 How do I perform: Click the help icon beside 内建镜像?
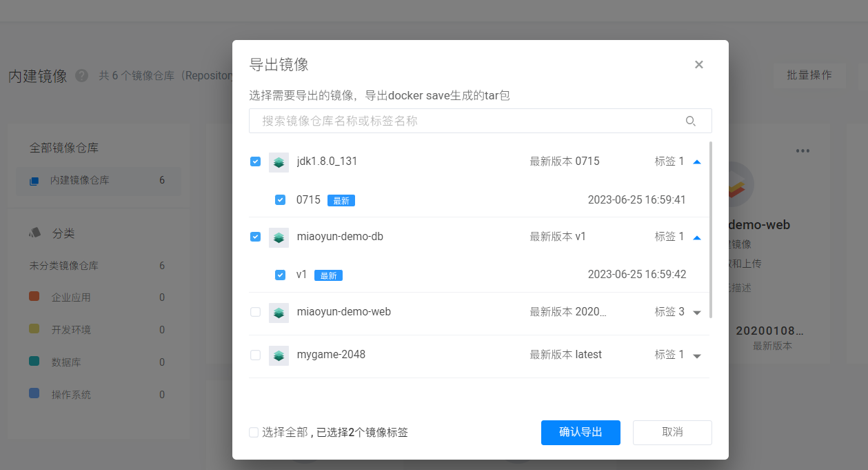[x=81, y=76]
